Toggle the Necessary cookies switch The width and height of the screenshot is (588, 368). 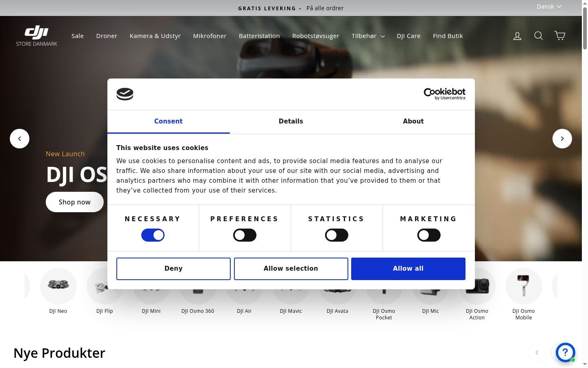pos(153,235)
